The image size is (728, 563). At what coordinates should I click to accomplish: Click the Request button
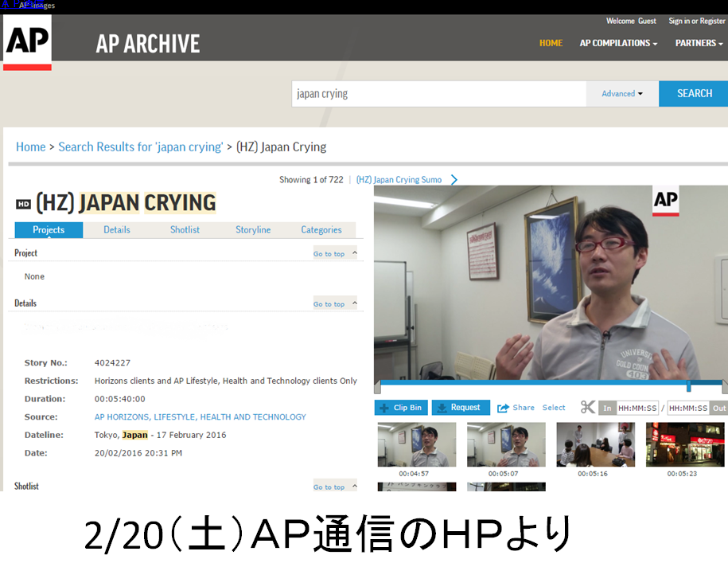tap(461, 408)
